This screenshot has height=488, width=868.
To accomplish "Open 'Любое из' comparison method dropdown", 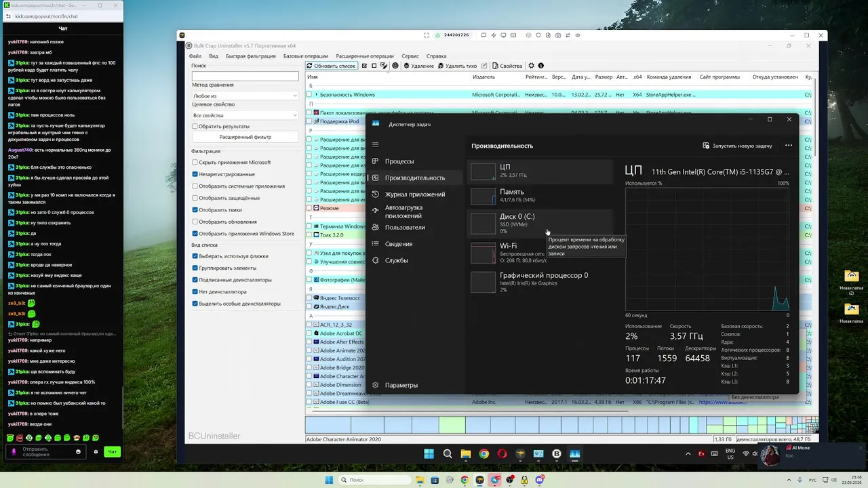I will coord(245,96).
